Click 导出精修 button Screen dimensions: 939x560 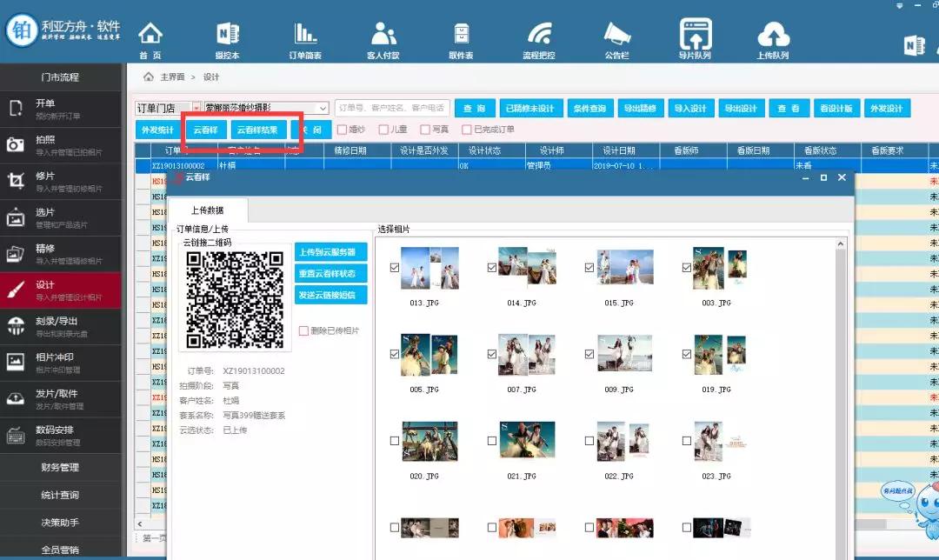pyautogui.click(x=640, y=109)
